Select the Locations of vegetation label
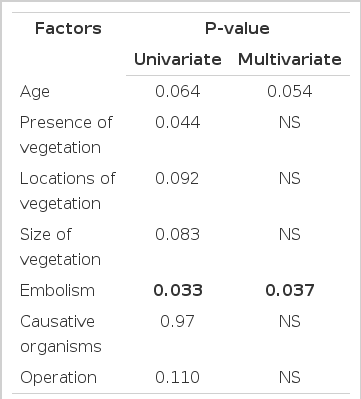361x399 pixels. (x=67, y=191)
